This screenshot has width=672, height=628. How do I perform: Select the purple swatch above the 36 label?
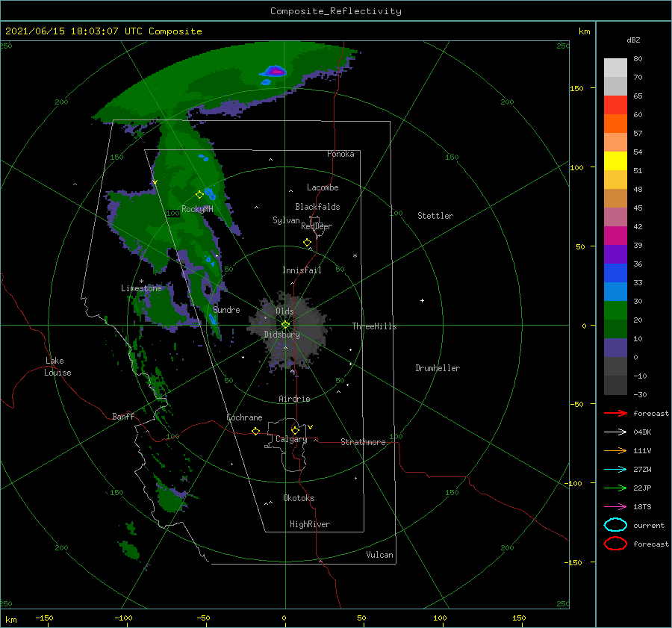615,254
